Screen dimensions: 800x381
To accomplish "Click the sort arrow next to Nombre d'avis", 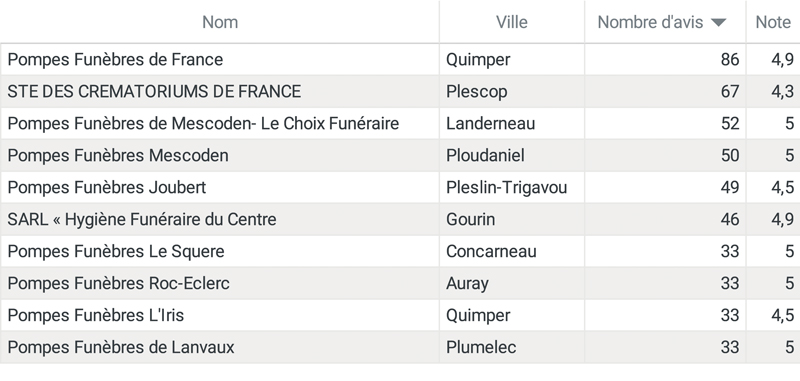I will tap(718, 22).
